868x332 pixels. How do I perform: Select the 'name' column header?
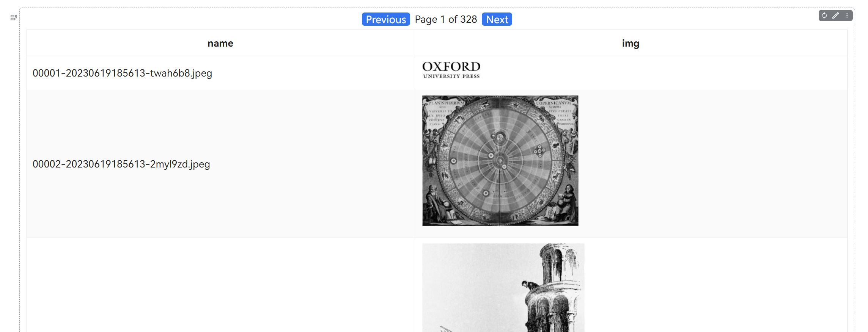(220, 43)
